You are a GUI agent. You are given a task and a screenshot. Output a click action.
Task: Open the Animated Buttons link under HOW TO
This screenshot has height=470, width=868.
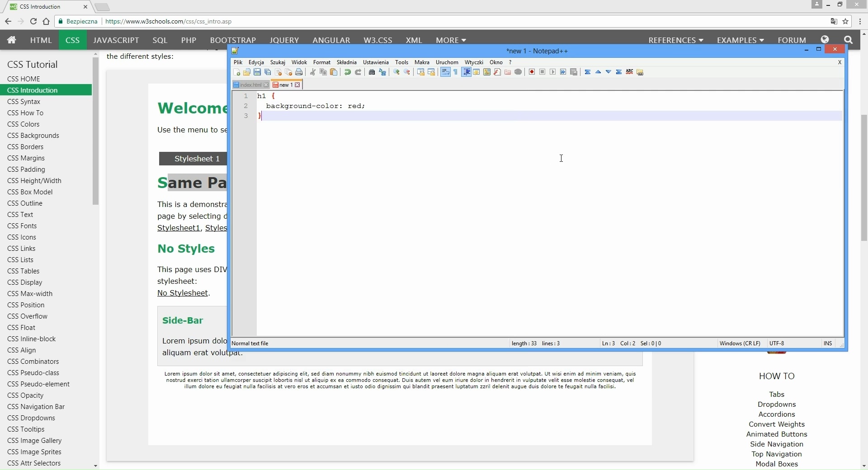click(x=776, y=434)
